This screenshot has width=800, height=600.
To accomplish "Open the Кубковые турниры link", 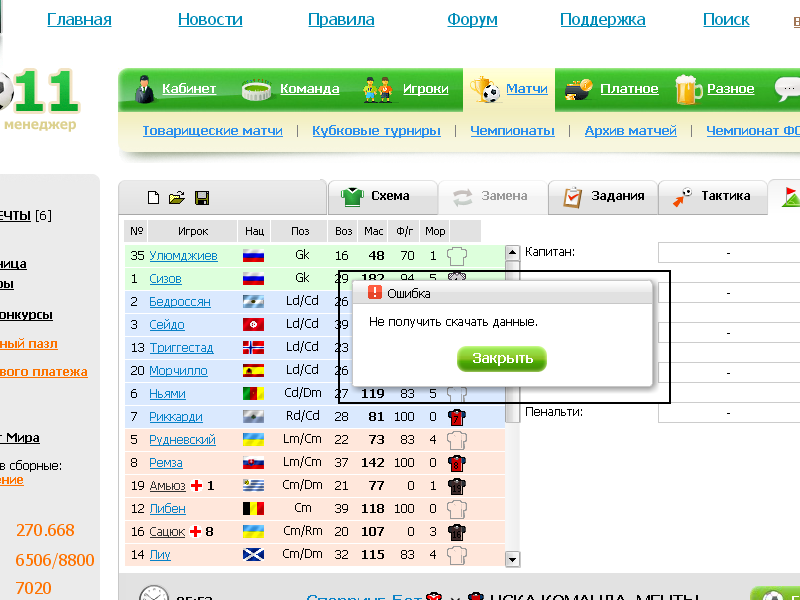I will point(376,130).
